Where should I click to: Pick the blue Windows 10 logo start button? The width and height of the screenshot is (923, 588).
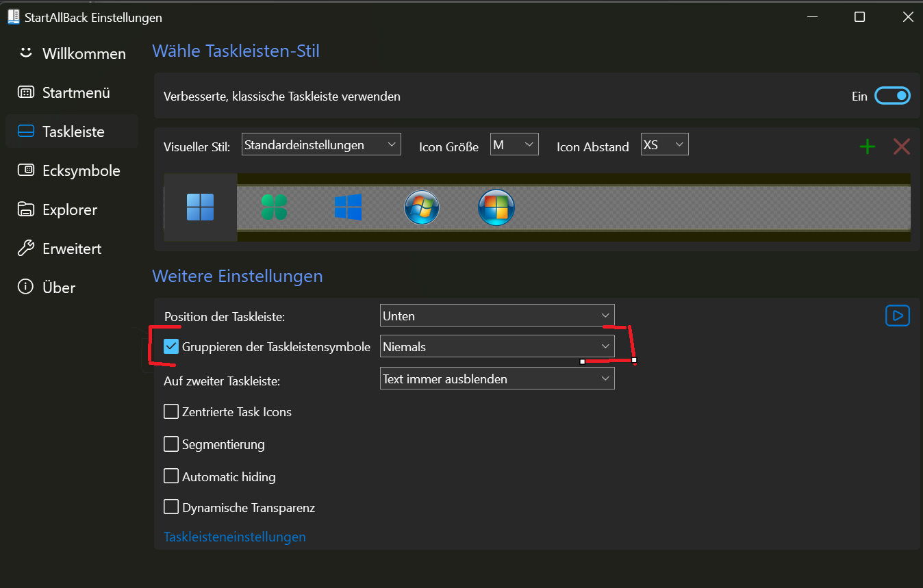click(x=348, y=207)
